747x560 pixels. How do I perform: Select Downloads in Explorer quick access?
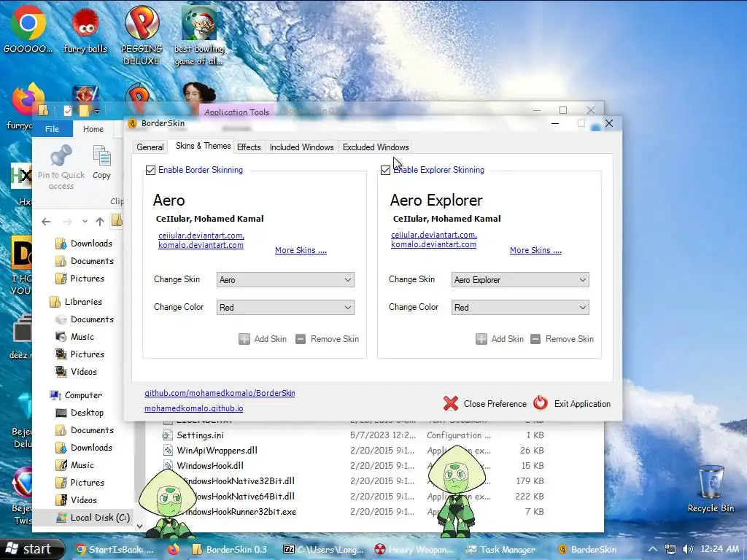click(x=84, y=244)
